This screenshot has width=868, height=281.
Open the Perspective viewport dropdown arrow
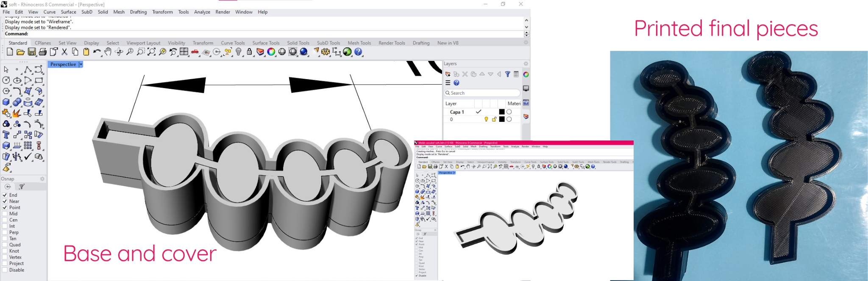pos(81,64)
